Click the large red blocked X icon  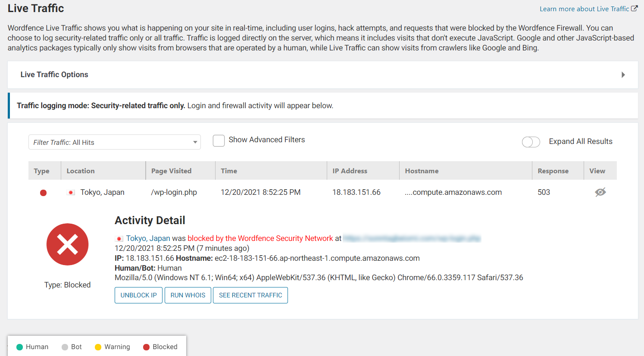coord(67,244)
